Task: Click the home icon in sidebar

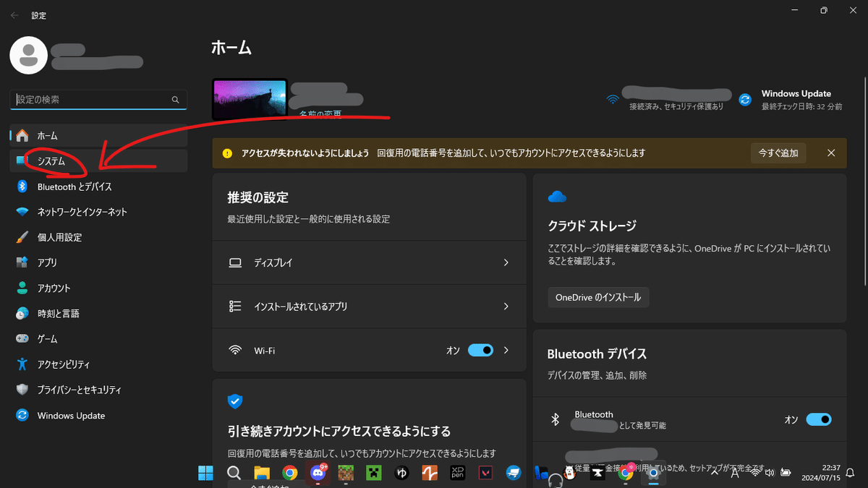Action: click(x=22, y=135)
